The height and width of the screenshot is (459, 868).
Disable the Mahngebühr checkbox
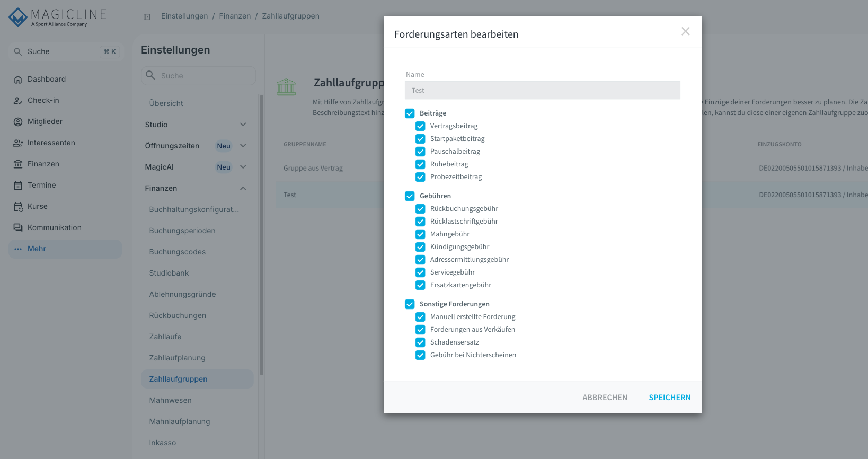coord(420,234)
